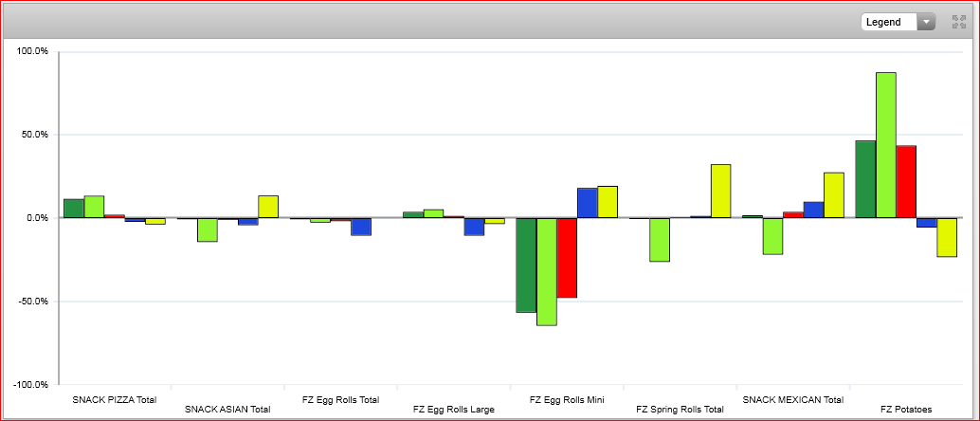
Task: Click the yellow FZ Potatoes bar
Action: (x=947, y=237)
